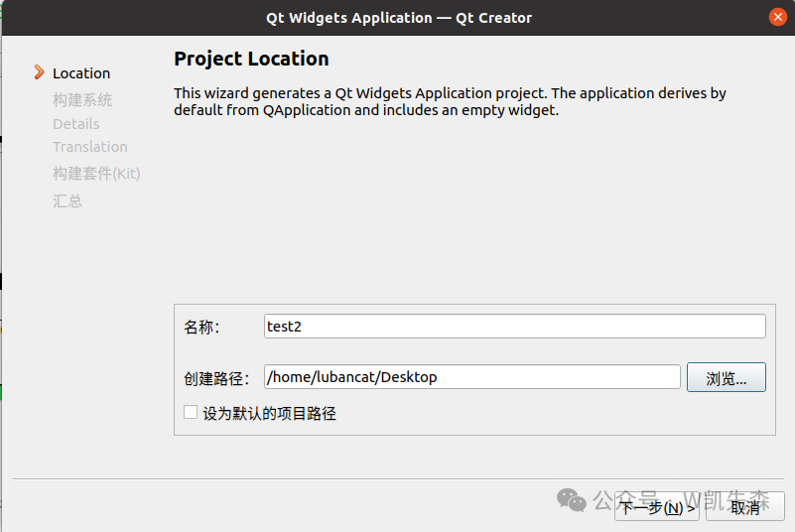Click the red arrow beside Location
The width and height of the screenshot is (795, 532).
(39, 72)
